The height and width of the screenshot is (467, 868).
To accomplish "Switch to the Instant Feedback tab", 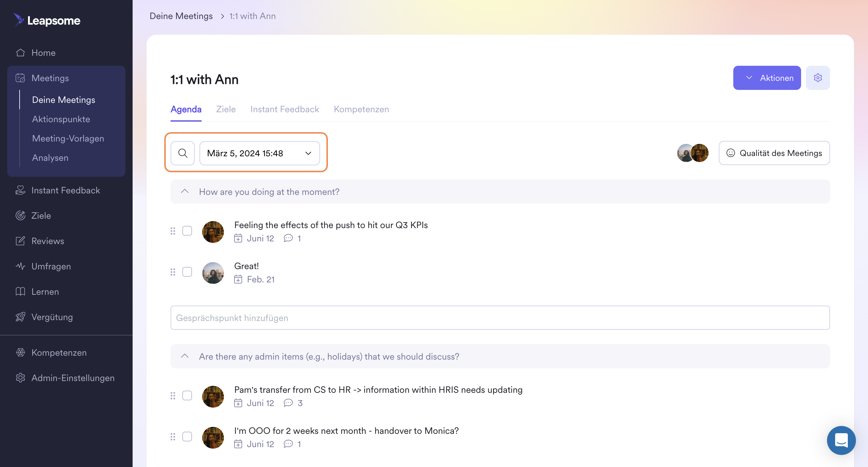I will (285, 109).
